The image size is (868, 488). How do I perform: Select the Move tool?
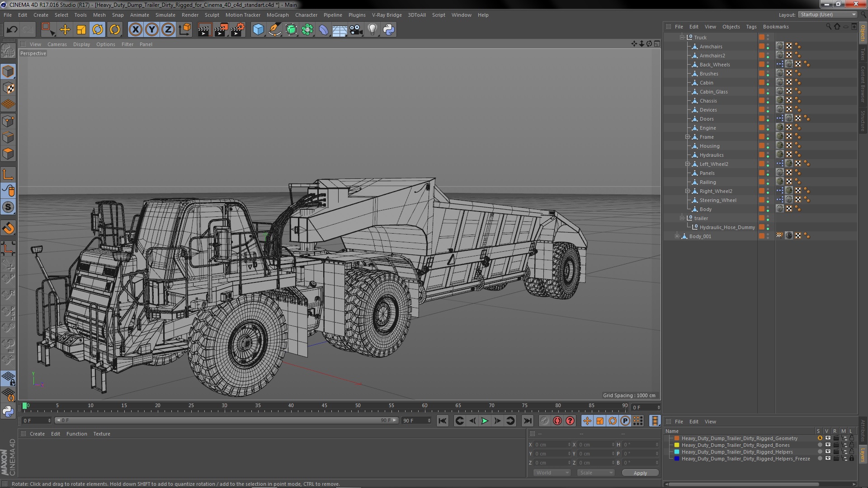65,30
